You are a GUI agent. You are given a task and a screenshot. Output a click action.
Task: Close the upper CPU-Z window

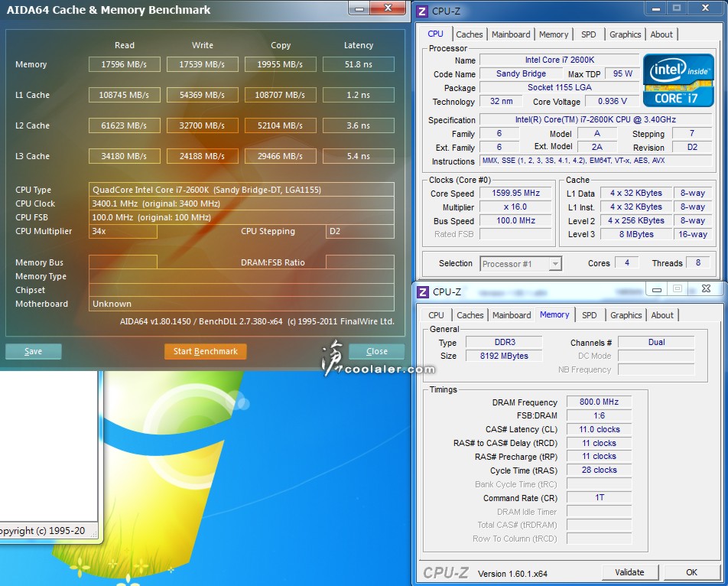coord(705,8)
